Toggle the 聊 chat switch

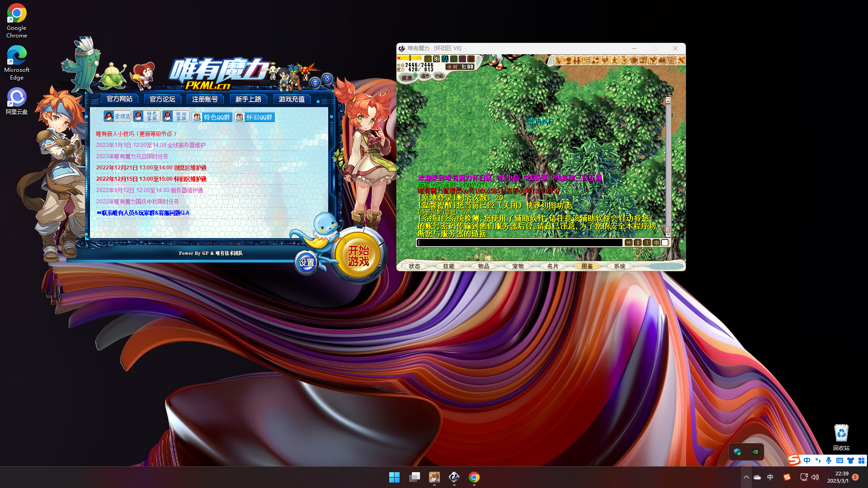pyautogui.click(x=437, y=59)
